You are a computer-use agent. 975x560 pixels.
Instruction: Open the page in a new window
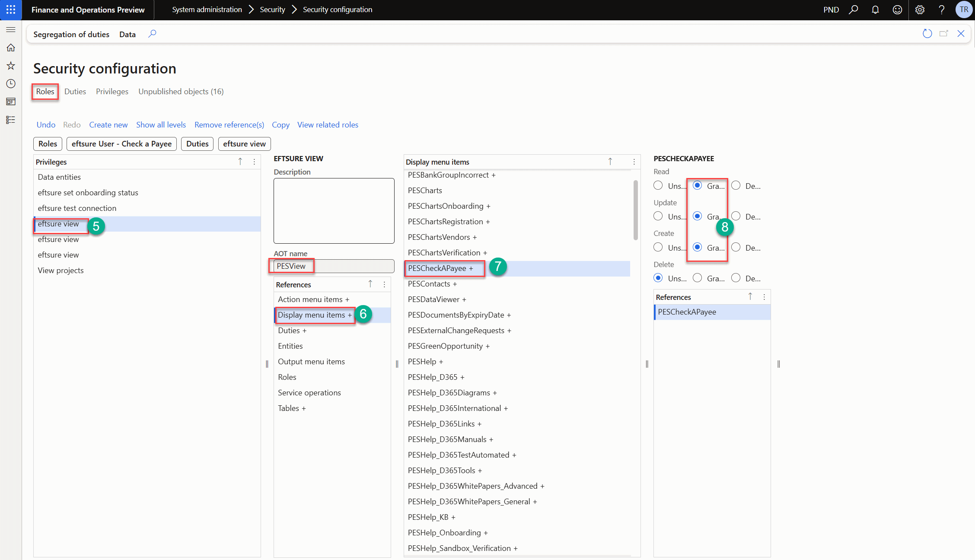944,34
